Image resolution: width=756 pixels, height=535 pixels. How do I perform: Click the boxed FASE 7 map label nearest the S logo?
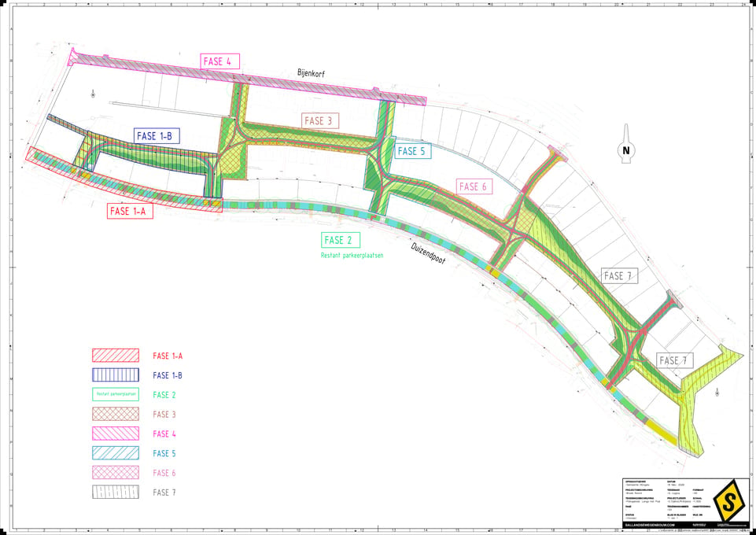tap(675, 360)
